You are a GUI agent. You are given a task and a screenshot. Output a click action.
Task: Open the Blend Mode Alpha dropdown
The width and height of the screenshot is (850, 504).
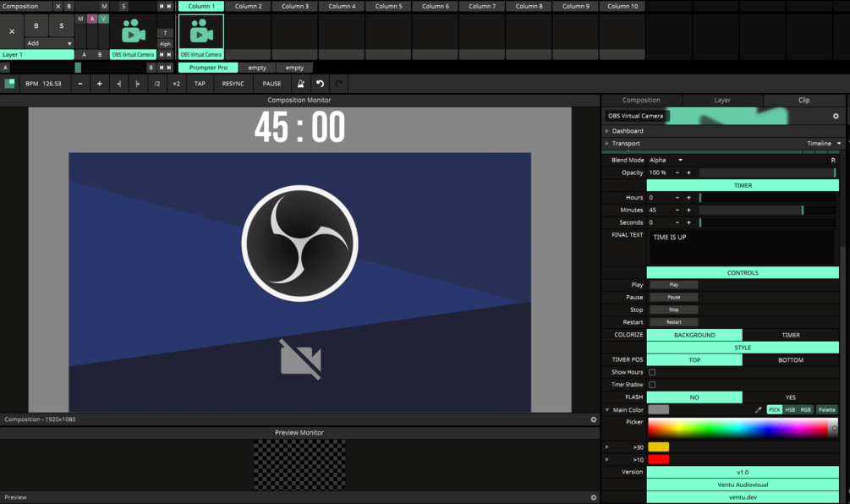click(666, 160)
